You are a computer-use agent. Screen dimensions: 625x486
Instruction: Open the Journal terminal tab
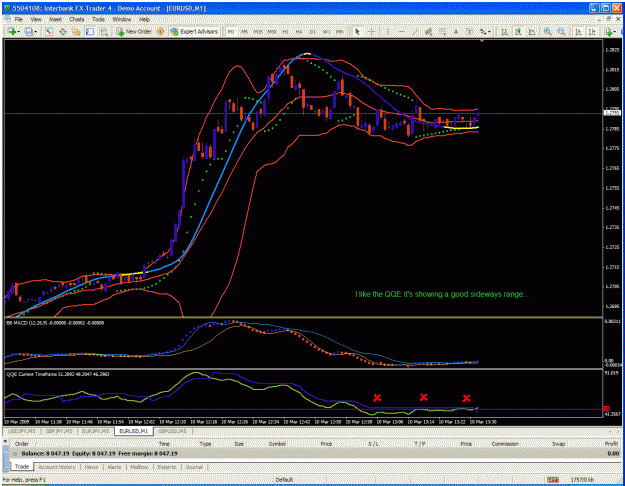coord(194,467)
